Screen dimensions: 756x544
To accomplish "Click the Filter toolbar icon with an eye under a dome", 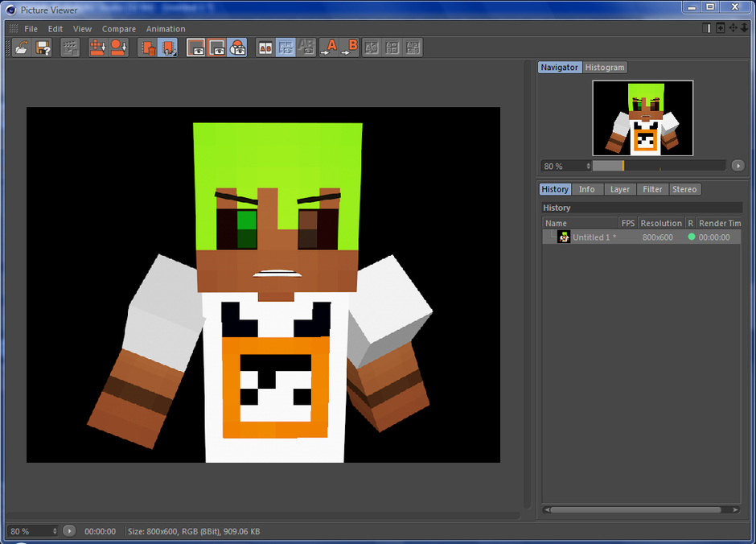I will [237, 47].
